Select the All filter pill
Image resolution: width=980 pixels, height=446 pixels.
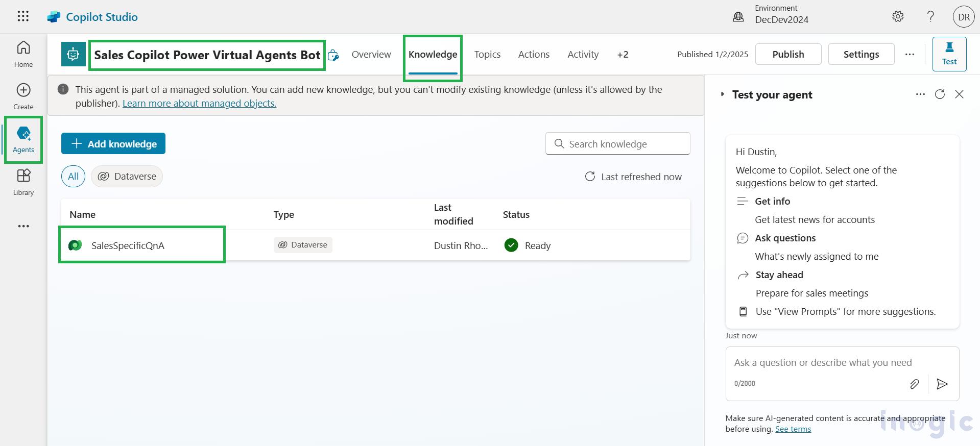(x=73, y=177)
